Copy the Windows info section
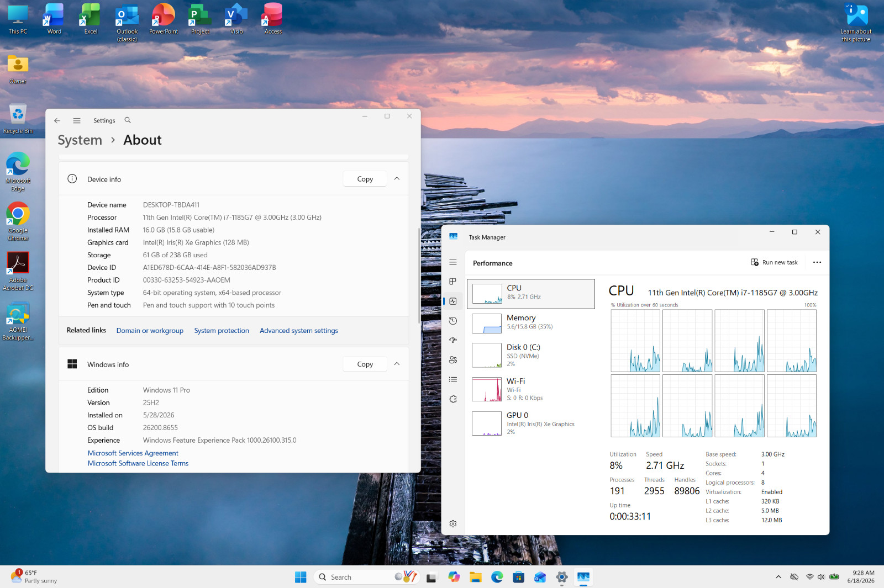This screenshot has width=884, height=588. tap(365, 364)
